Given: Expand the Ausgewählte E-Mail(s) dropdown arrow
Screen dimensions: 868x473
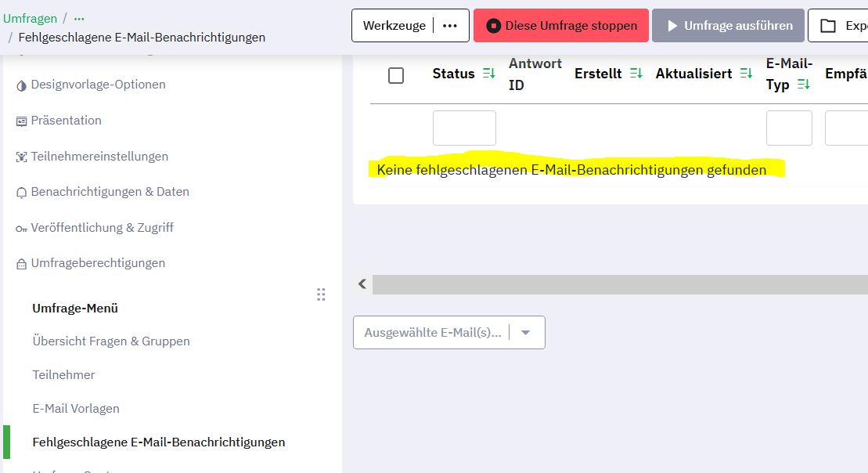Looking at the screenshot, I should 526,333.
